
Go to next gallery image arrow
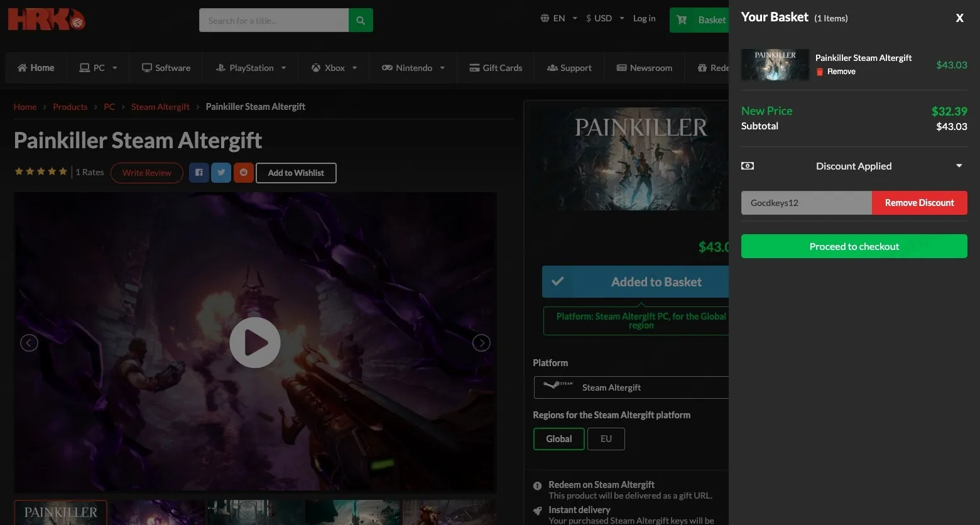point(481,343)
